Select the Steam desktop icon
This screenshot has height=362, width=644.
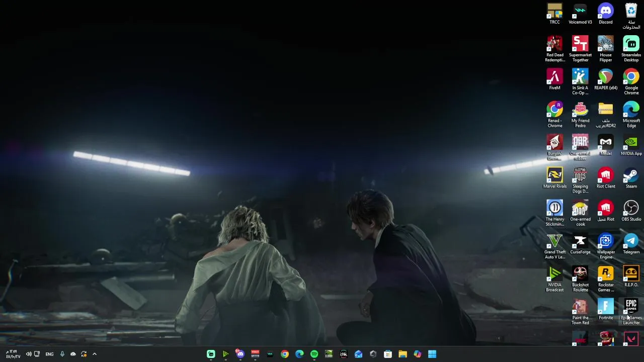coord(631,178)
